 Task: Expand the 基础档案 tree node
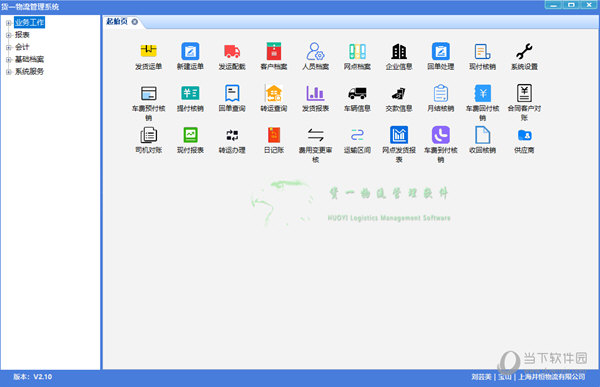click(8, 60)
